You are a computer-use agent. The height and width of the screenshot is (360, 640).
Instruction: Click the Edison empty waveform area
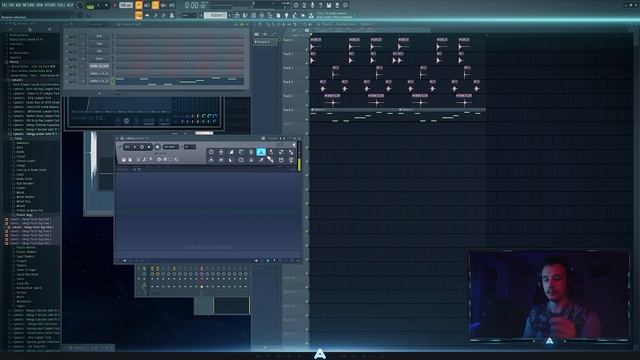pos(207,212)
